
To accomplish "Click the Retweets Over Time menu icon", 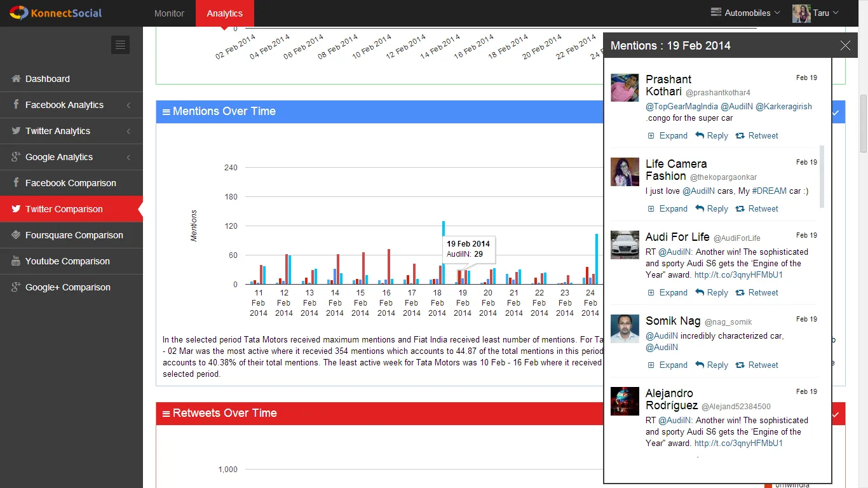I will [166, 414].
